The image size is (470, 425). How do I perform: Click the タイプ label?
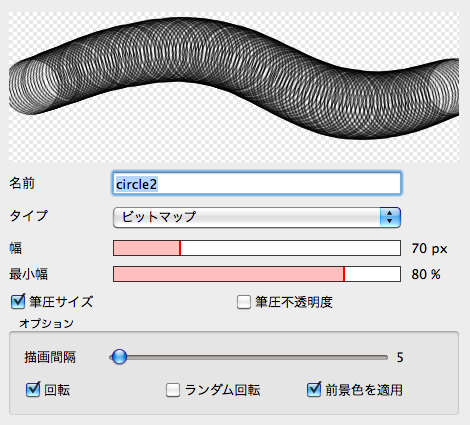point(29,216)
